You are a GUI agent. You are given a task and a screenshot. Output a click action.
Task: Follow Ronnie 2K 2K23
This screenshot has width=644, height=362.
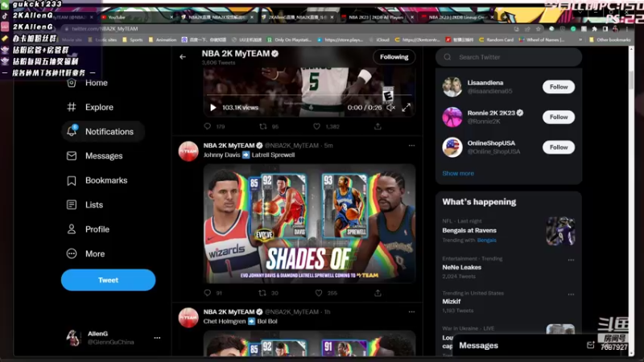click(559, 117)
